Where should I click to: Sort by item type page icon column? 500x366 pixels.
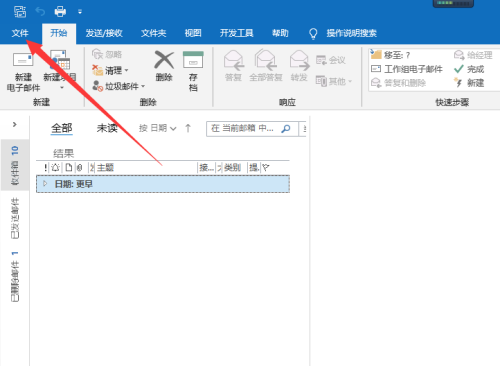click(x=69, y=167)
